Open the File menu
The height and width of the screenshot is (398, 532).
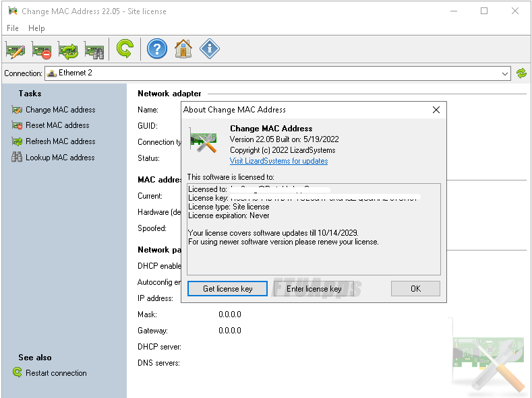pos(13,28)
